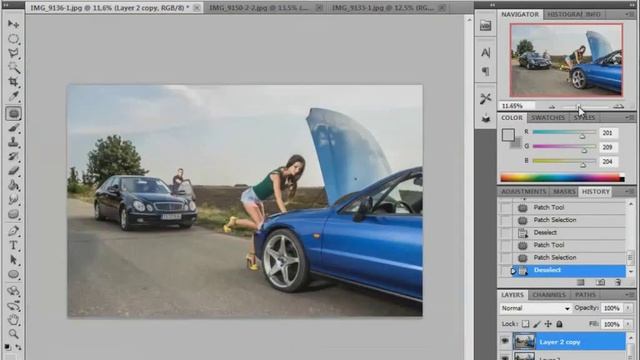Select the Move tool
640x360 pixels.
click(x=13, y=24)
